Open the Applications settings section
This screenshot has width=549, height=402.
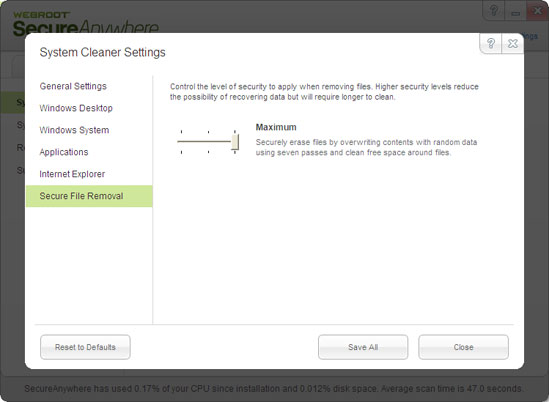[x=64, y=152]
